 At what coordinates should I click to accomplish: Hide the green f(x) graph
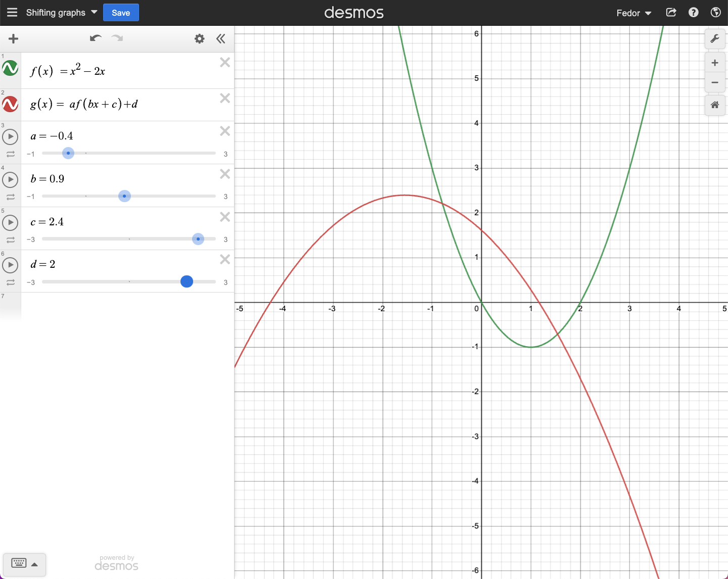click(10, 68)
